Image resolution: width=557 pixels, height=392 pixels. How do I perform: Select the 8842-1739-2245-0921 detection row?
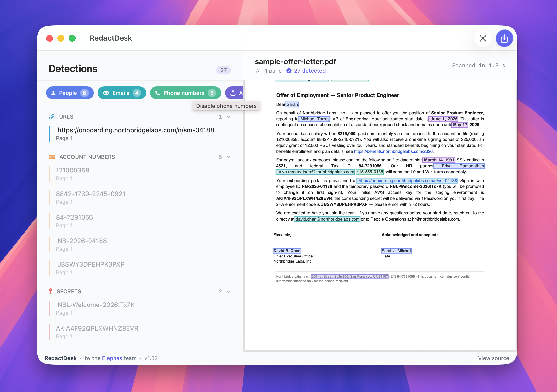[140, 197]
